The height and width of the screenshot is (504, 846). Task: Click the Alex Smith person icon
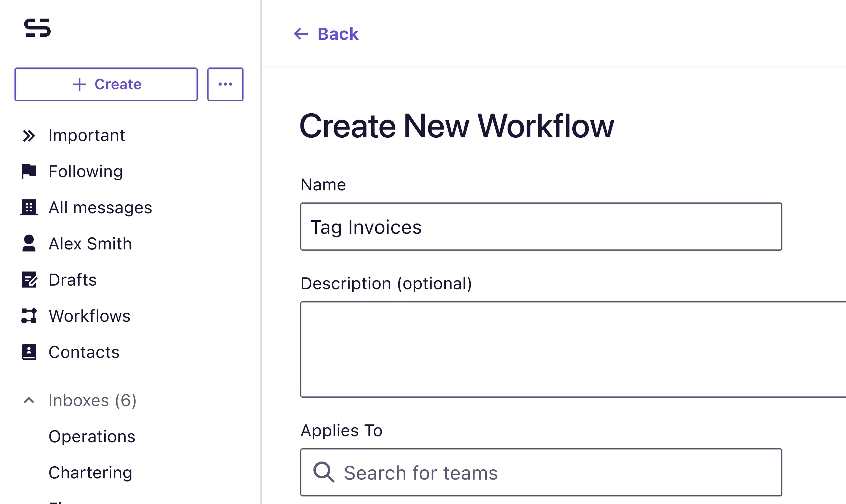(x=29, y=243)
